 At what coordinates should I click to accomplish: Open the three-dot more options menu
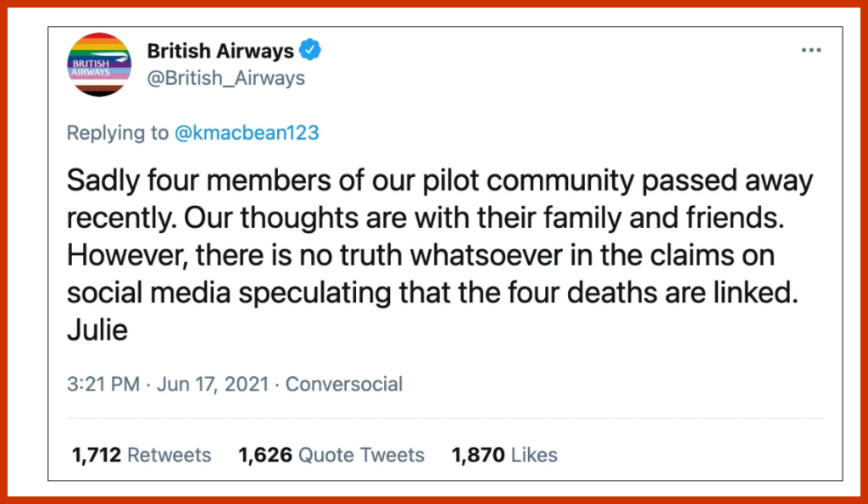[811, 51]
